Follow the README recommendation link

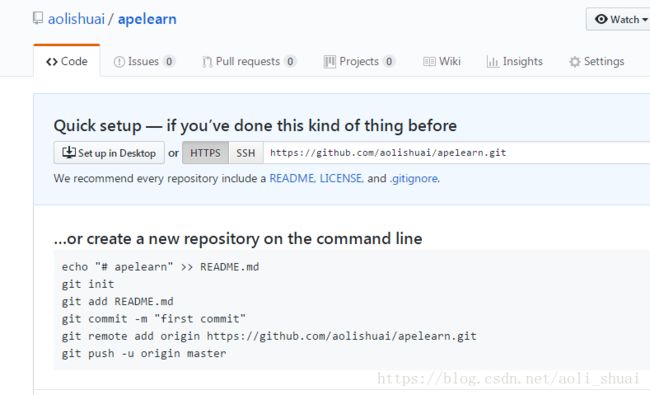(292, 178)
